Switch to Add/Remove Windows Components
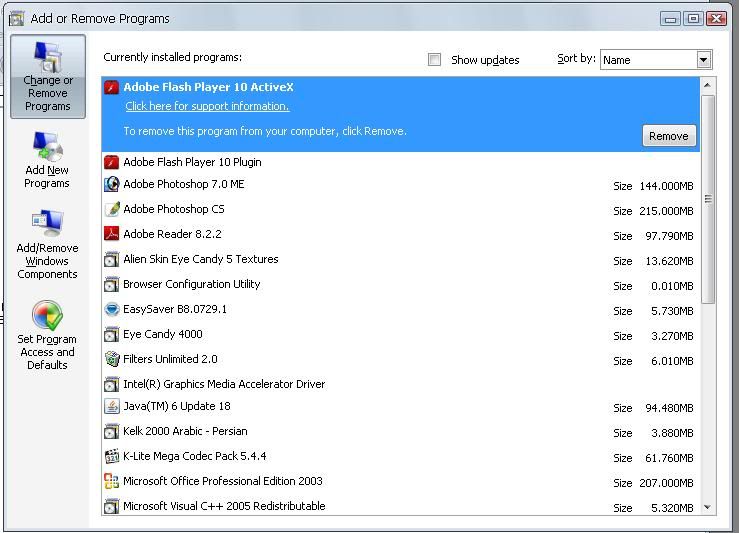Viewport: 739px width, 533px height. 47,244
